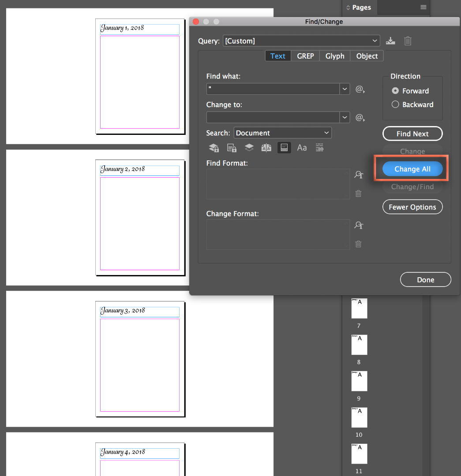Click the January 4, 2018 text frame
The height and width of the screenshot is (476, 461).
(140, 453)
